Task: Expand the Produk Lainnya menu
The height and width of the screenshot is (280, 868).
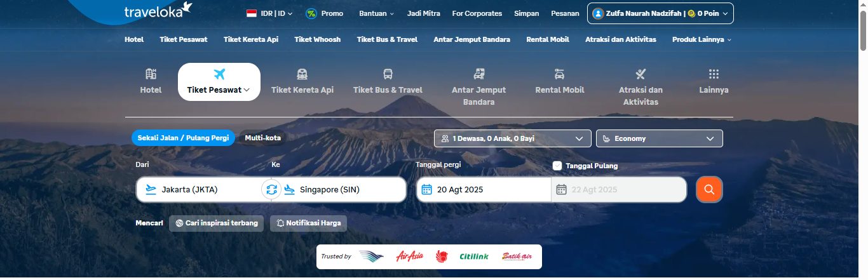Action: click(702, 39)
